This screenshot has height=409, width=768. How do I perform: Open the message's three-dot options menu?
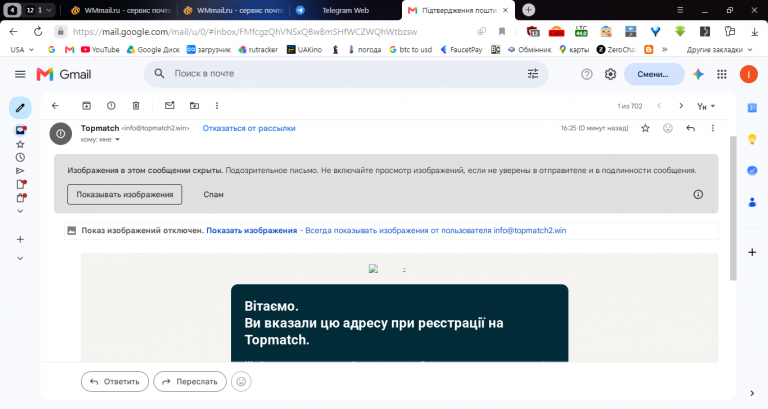pyautogui.click(x=713, y=128)
